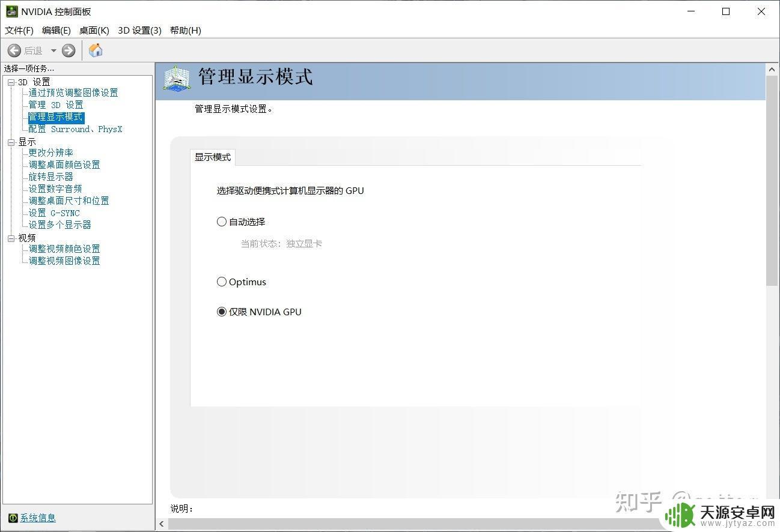Close the NVIDIA 控制面板 window

(761, 11)
